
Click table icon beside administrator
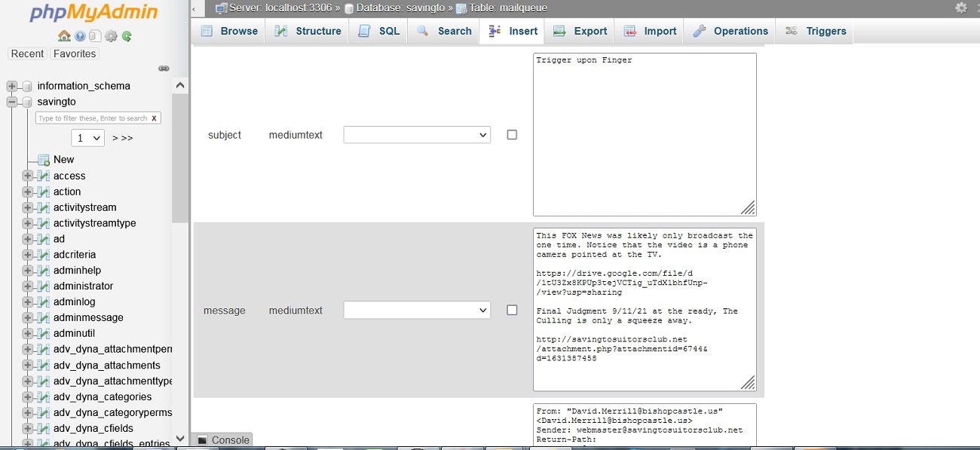click(44, 286)
